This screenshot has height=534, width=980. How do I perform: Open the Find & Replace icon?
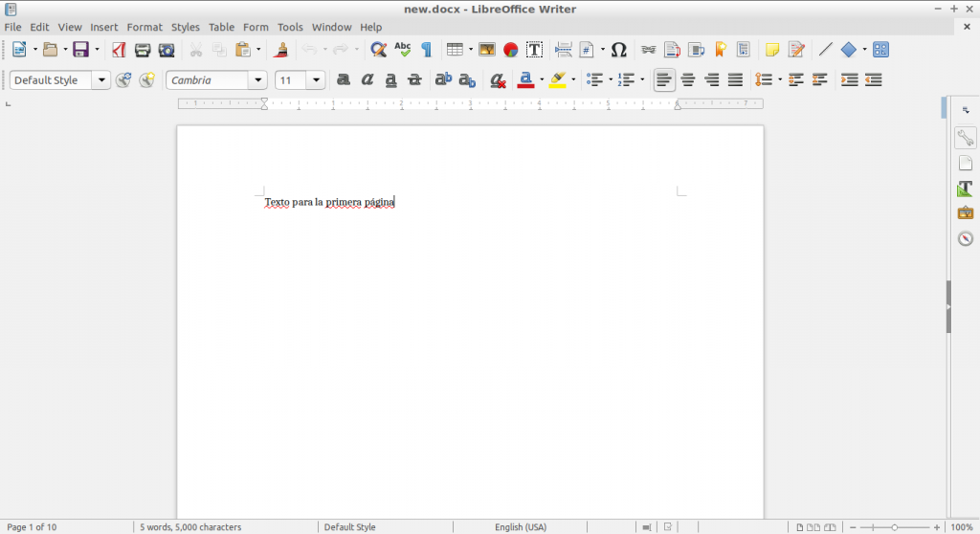tap(378, 50)
